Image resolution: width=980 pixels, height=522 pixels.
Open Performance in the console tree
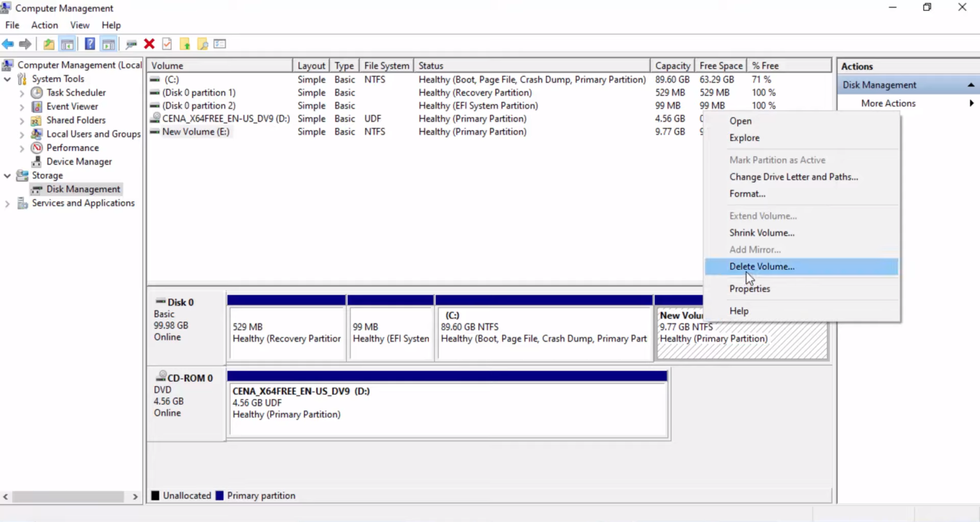pyautogui.click(x=72, y=147)
